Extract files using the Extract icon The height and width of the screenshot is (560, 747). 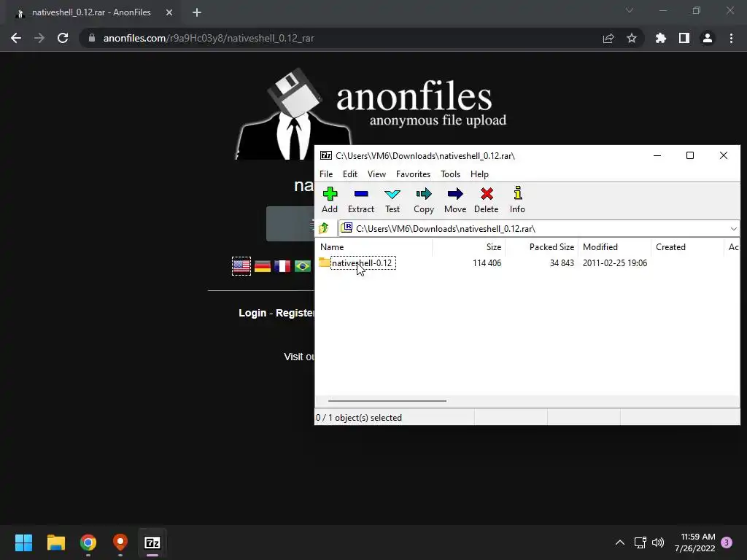coord(361,200)
